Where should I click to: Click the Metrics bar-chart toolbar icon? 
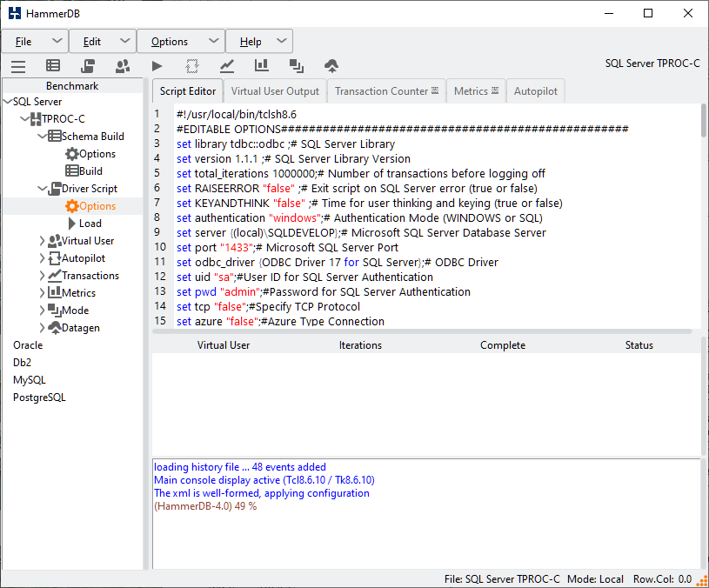tap(261, 66)
